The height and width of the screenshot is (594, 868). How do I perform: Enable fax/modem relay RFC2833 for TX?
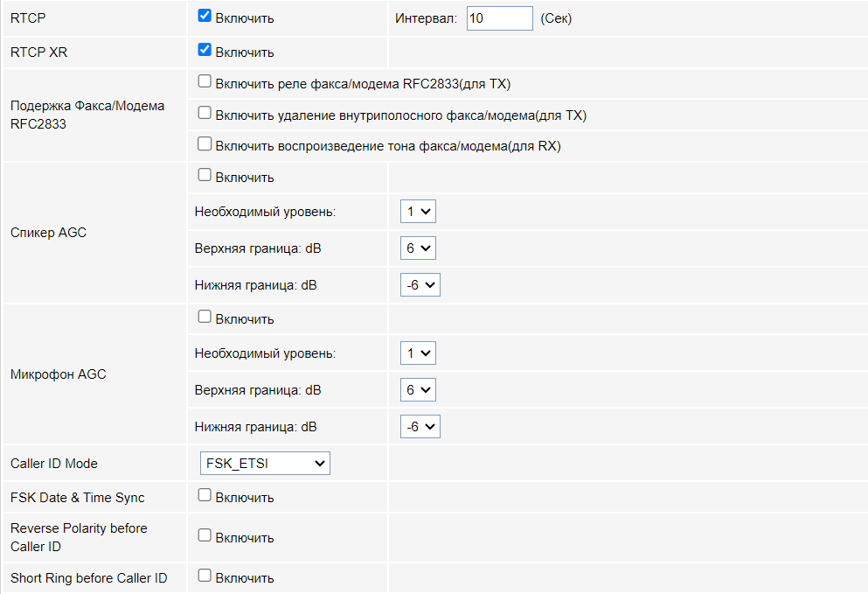(205, 82)
